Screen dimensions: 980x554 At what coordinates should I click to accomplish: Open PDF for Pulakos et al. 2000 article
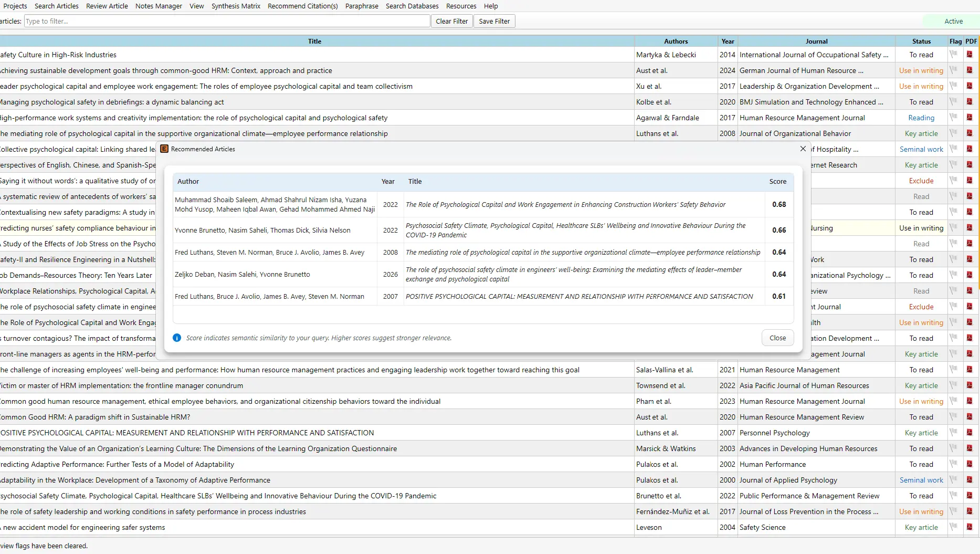point(970,479)
